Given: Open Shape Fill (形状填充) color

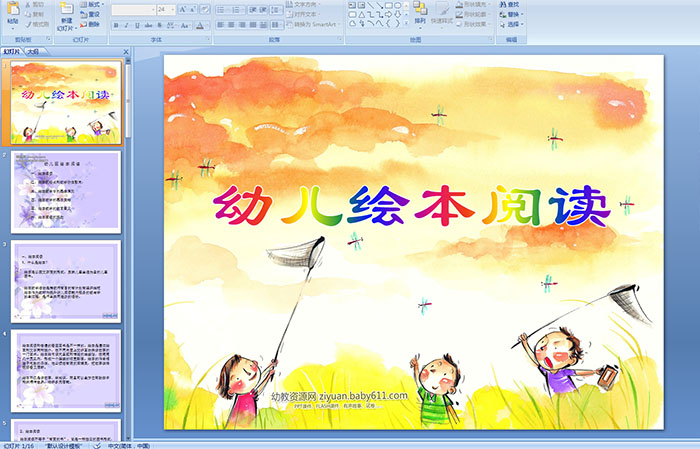Looking at the screenshot, I should point(473,4).
